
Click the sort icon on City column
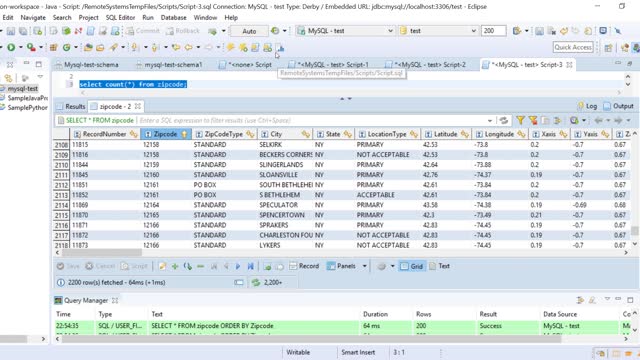pyautogui.click(x=305, y=134)
